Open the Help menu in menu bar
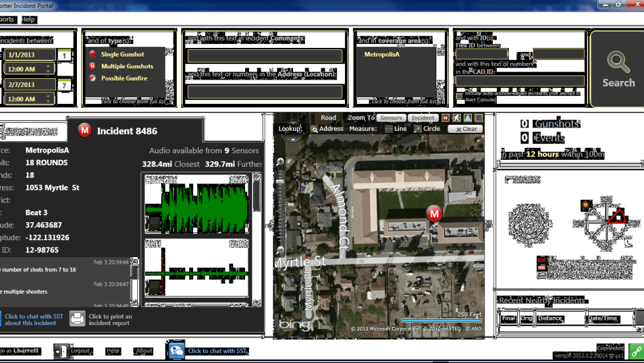 coord(28,20)
